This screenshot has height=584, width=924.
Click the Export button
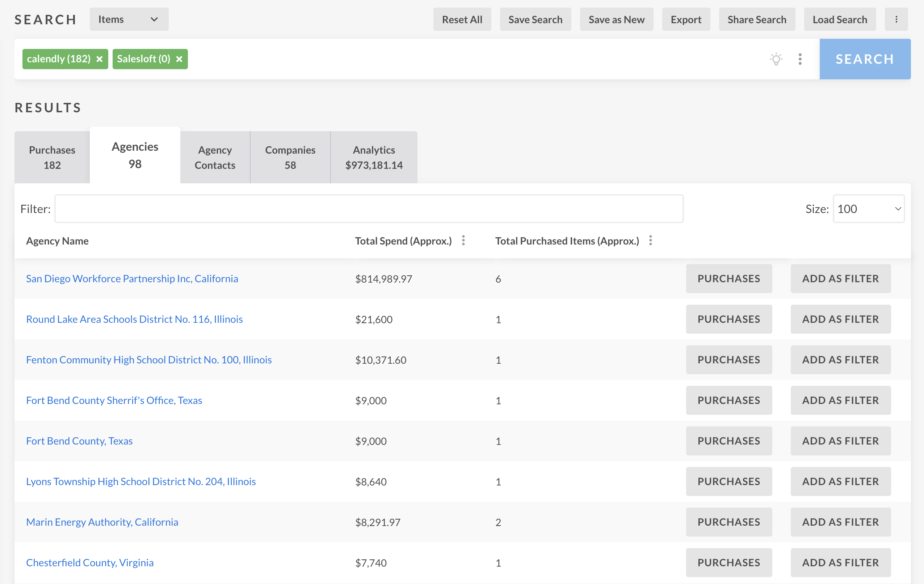pos(686,20)
